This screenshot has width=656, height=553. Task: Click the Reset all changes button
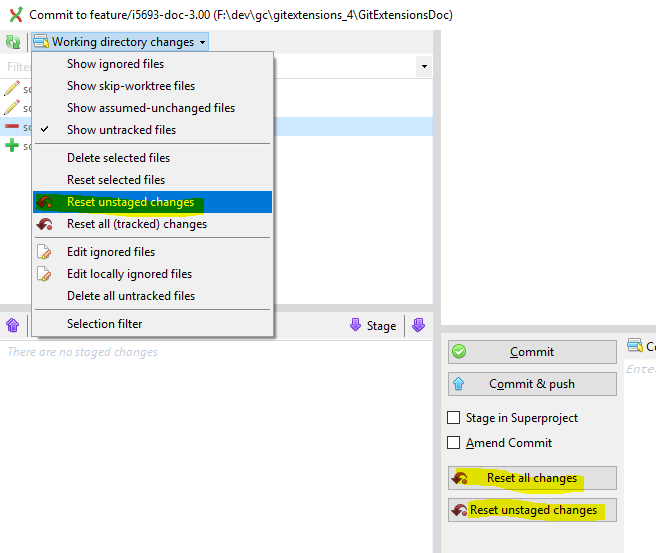pyautogui.click(x=532, y=478)
